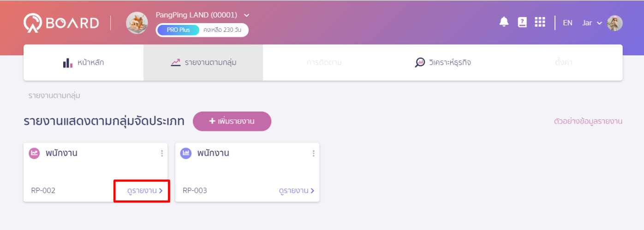Click the pink chart icon on RP-002 card
This screenshot has width=644, height=230.
pyautogui.click(x=34, y=153)
